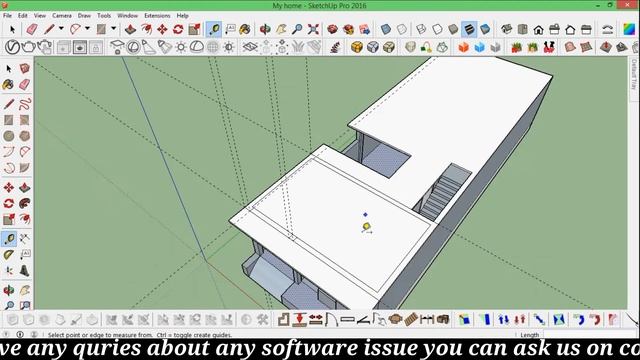Pick the Zoom magnifier tool in top toolbar
Image resolution: width=640 pixels, height=360 pixels.
(297, 29)
